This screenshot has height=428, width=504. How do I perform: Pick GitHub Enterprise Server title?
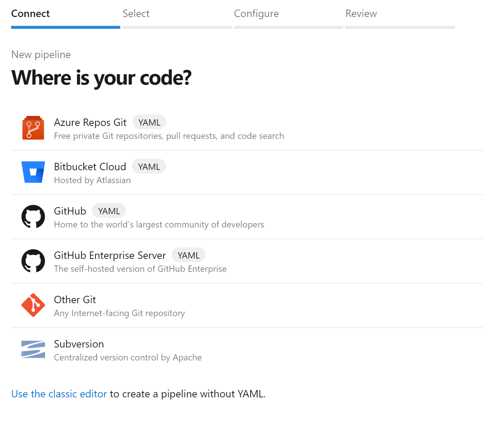pyautogui.click(x=110, y=255)
